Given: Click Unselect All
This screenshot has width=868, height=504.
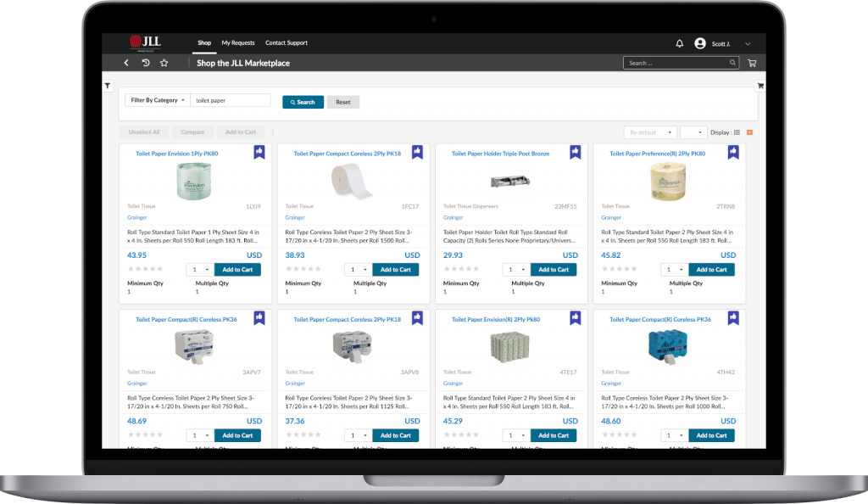Looking at the screenshot, I should [144, 132].
